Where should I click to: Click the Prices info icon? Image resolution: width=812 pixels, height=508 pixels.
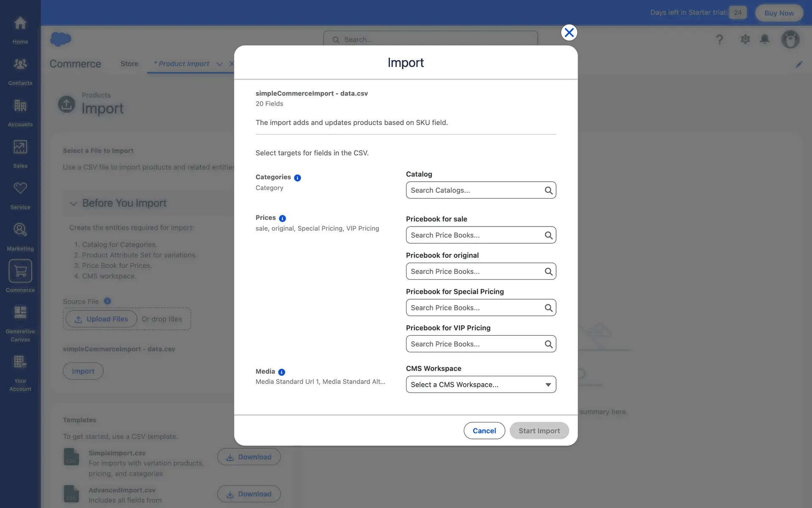tap(283, 218)
